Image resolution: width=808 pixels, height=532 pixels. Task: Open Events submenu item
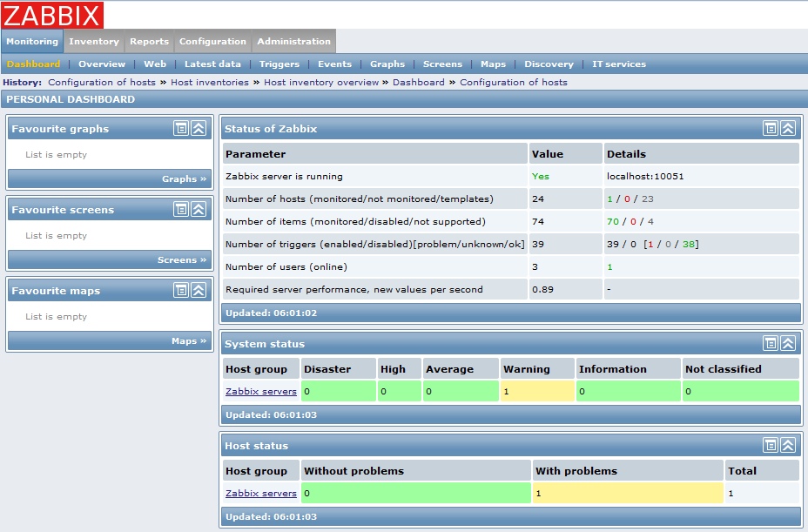[x=334, y=64]
